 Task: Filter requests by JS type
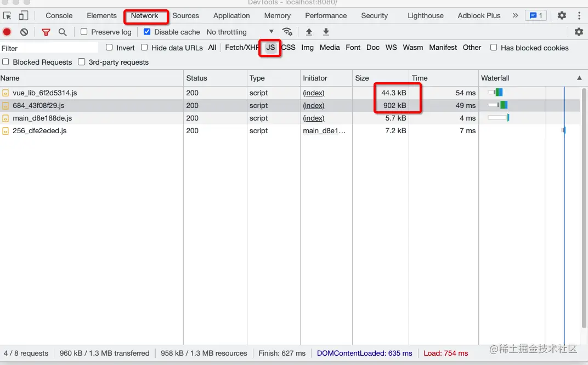pyautogui.click(x=270, y=48)
